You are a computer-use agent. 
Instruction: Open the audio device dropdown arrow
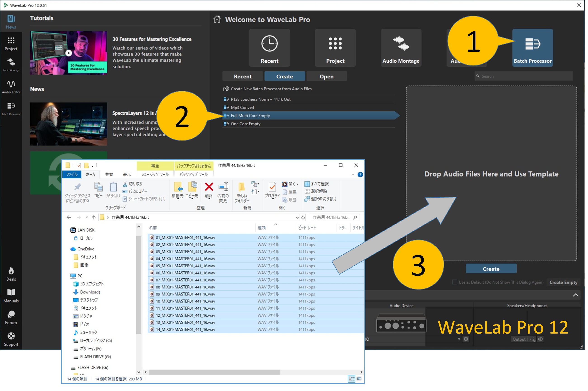(x=459, y=339)
